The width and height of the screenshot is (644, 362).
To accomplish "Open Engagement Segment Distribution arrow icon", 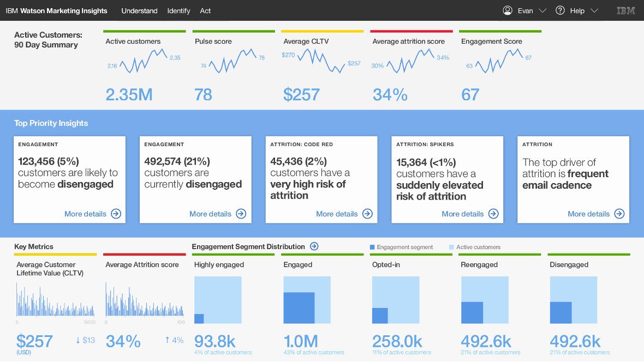I will click(314, 246).
